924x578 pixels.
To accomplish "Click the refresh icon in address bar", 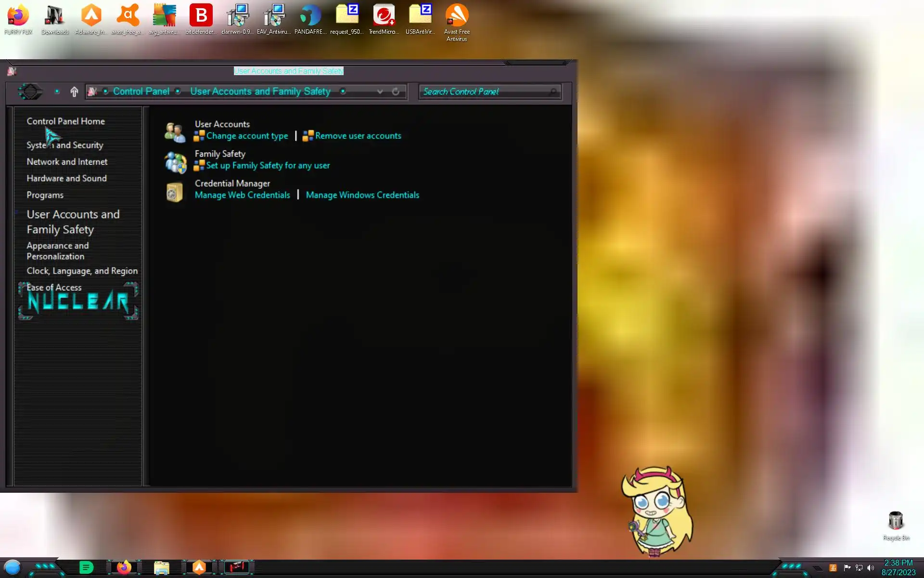I will [396, 92].
